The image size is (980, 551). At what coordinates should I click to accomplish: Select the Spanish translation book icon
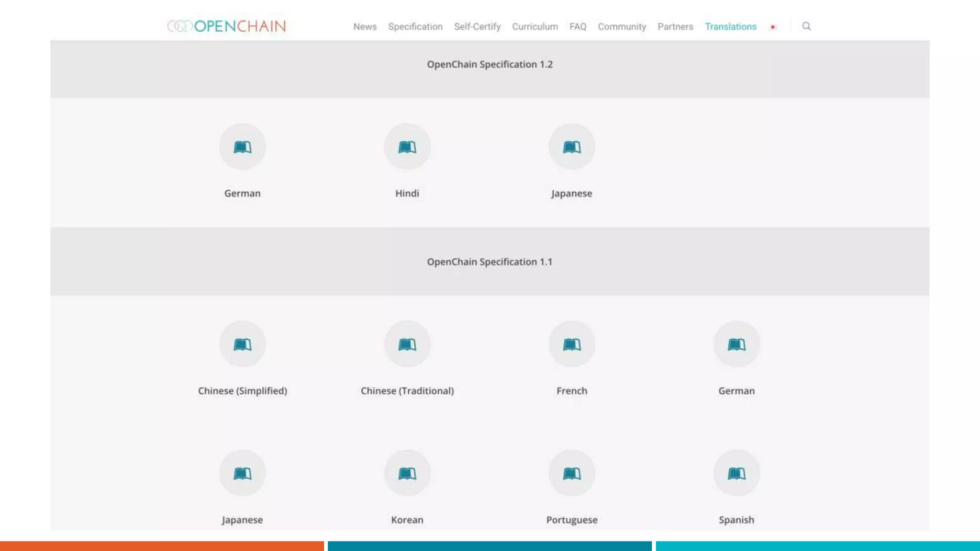click(736, 474)
